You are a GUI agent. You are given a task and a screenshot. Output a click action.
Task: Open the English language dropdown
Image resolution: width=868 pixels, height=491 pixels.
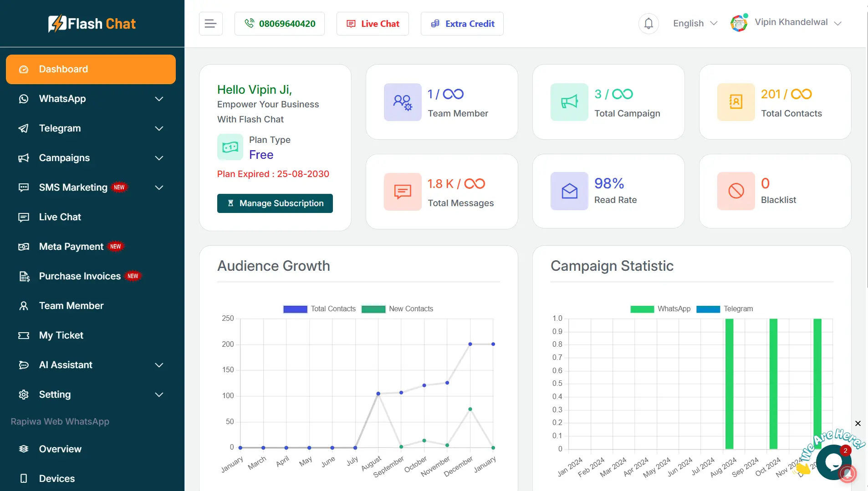click(694, 23)
